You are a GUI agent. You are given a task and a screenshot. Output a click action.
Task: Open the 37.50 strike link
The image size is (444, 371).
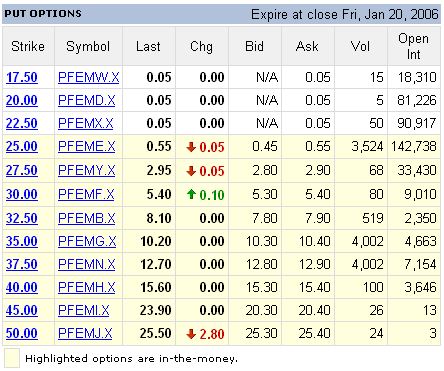(22, 264)
